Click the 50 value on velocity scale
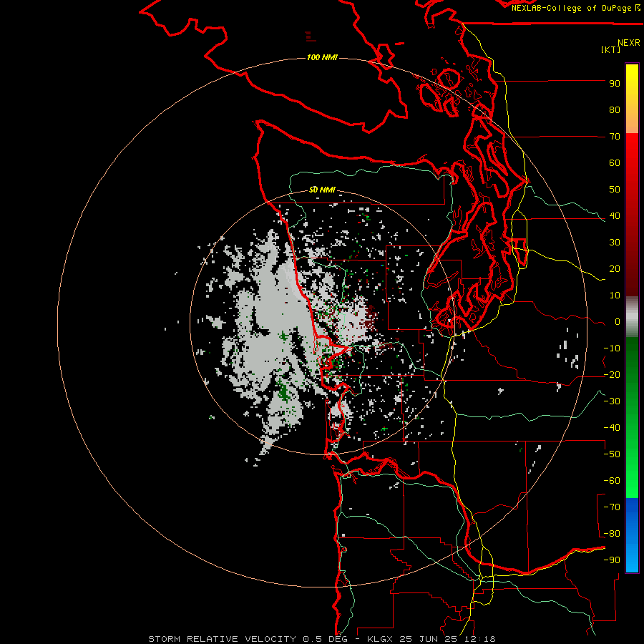This screenshot has height=644, width=644. (615, 190)
